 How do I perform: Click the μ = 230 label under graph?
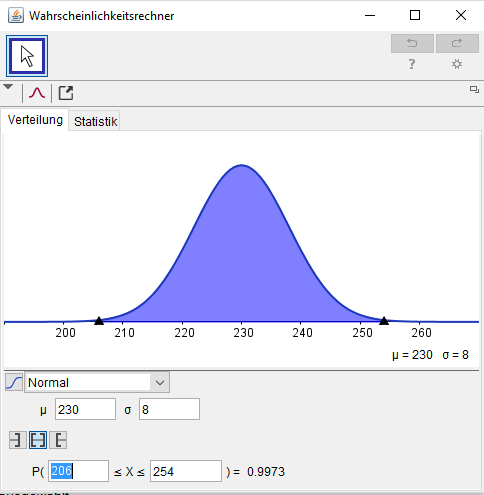pos(412,355)
